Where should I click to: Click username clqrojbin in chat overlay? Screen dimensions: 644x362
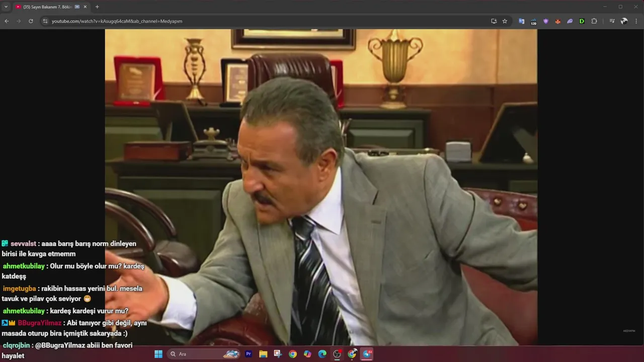click(16, 345)
